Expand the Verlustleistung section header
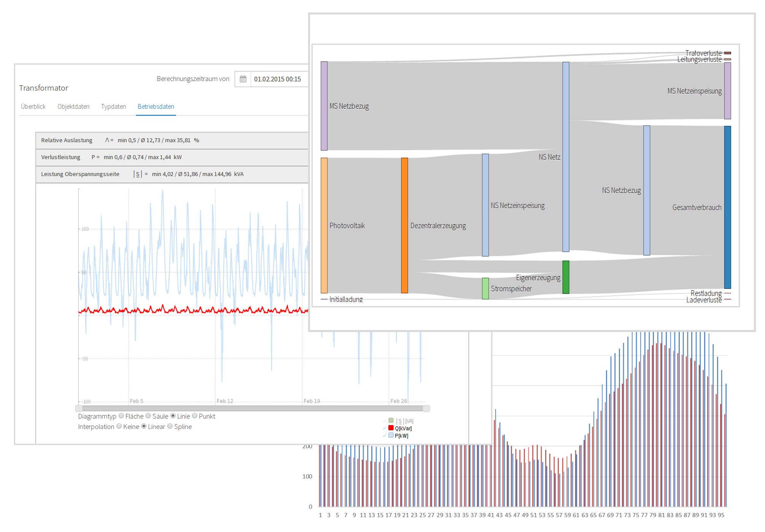The width and height of the screenshot is (765, 532). (61, 157)
